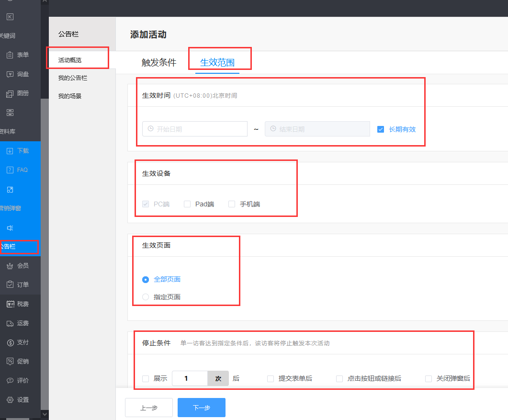The height and width of the screenshot is (420, 508).
Task: Open the FAQ question-mark icon
Action: click(10, 170)
